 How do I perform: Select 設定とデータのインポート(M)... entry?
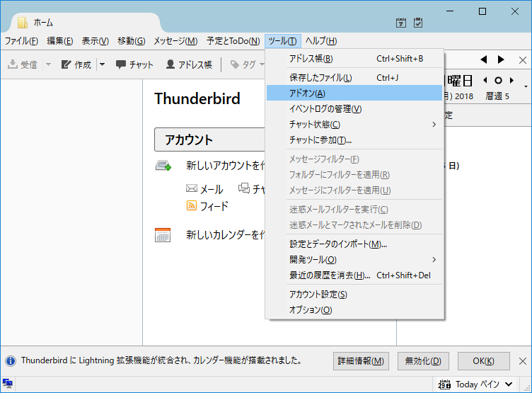(x=354, y=244)
